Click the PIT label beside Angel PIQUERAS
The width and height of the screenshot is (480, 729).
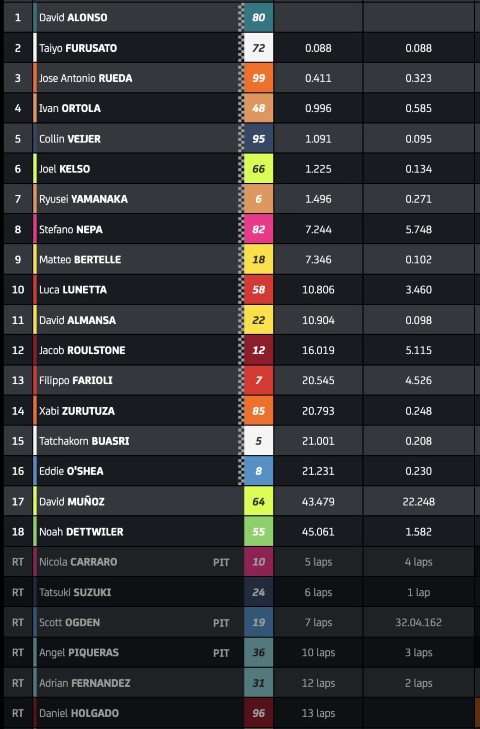click(221, 653)
